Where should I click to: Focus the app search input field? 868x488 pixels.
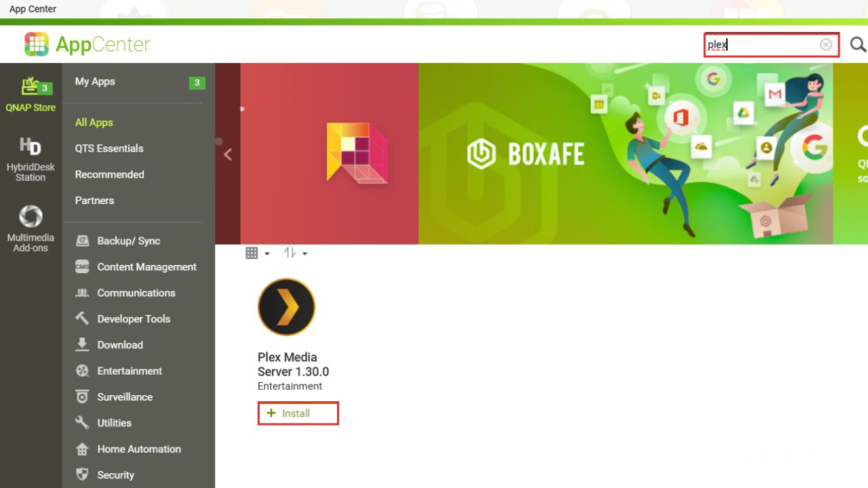pyautogui.click(x=759, y=45)
